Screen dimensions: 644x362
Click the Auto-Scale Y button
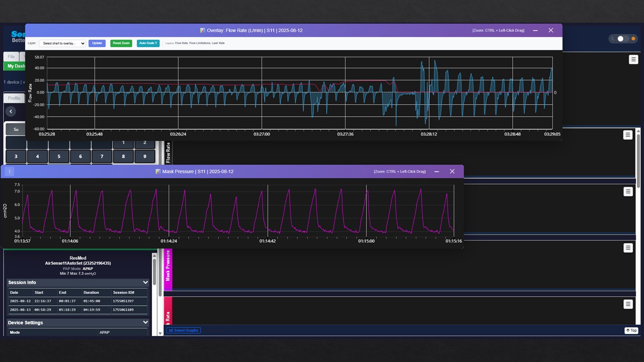tap(148, 43)
